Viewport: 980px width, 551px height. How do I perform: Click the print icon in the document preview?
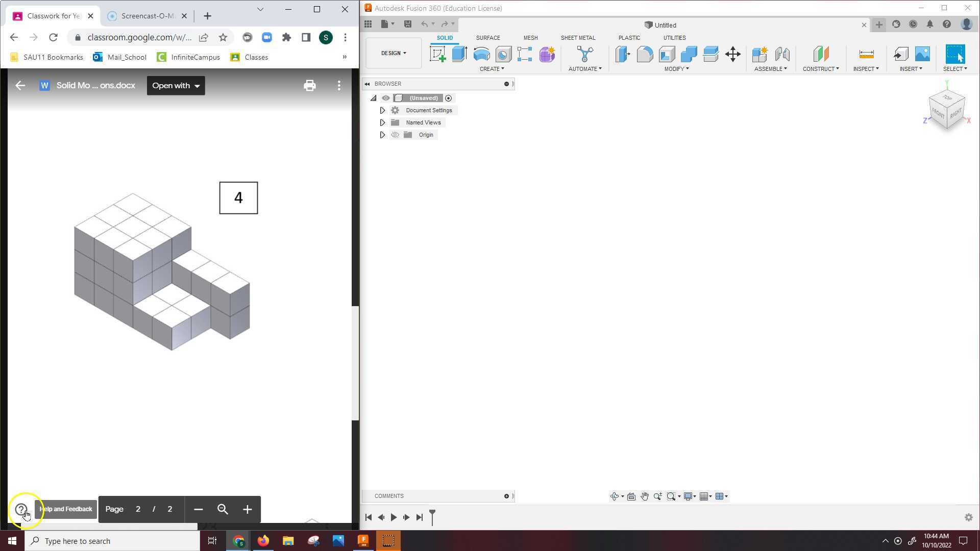coord(310,85)
